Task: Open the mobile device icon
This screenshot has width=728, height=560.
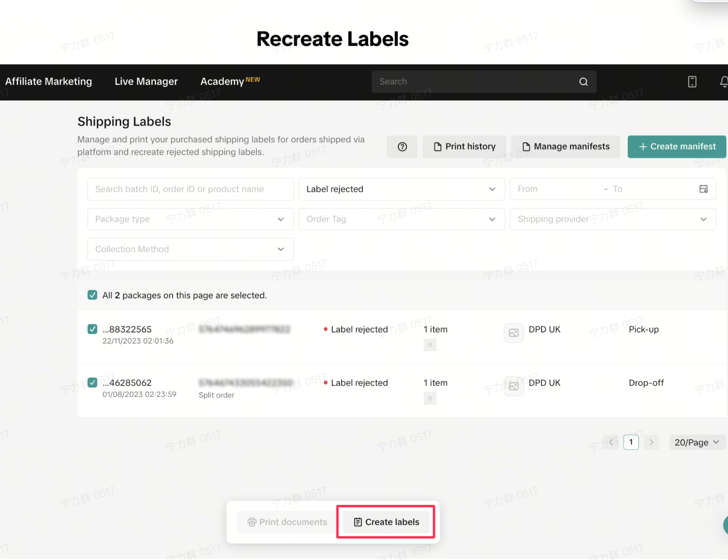Action: point(692,82)
